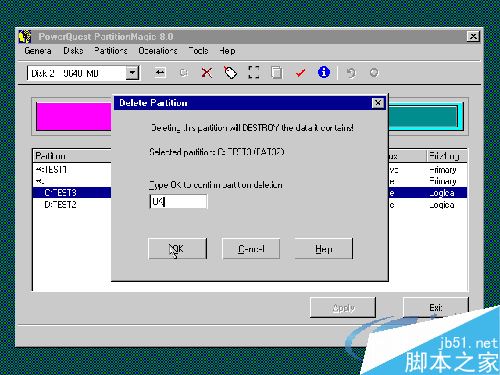Image resolution: width=500 pixels, height=375 pixels.
Task: Click the label tag toolbar icon
Action: pyautogui.click(x=230, y=72)
